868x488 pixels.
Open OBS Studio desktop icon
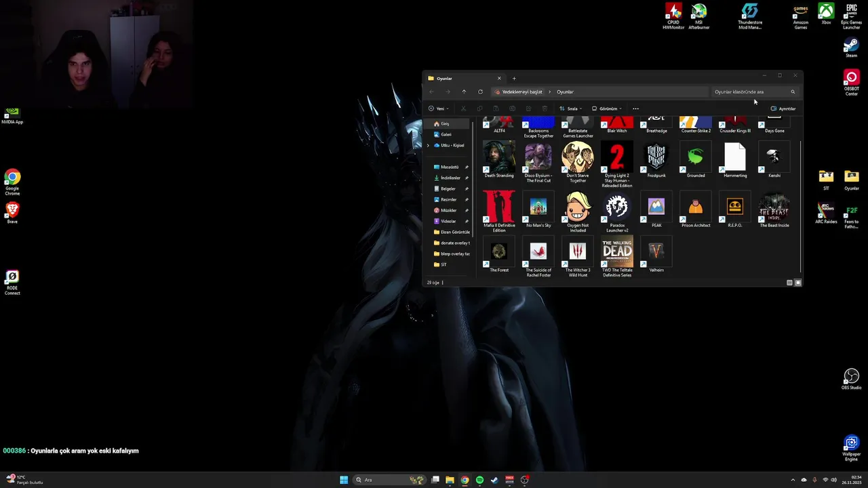pos(852,379)
